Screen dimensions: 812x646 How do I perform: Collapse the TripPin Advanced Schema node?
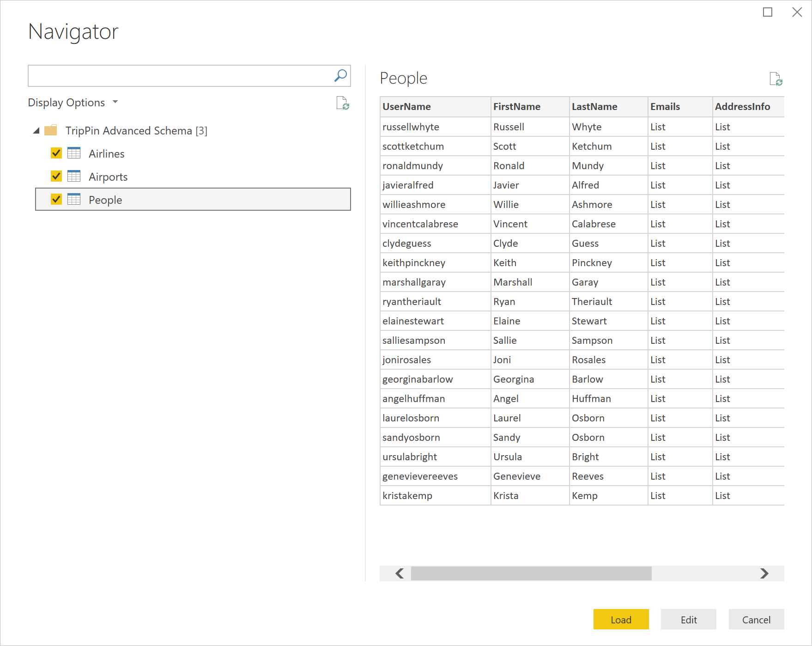[x=36, y=130]
